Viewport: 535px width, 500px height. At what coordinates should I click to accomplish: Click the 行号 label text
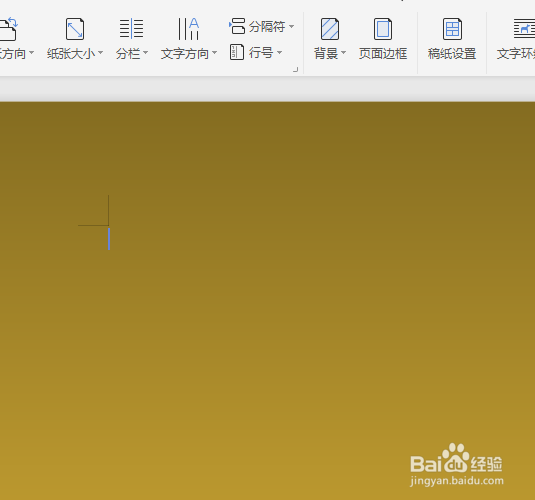pyautogui.click(x=261, y=53)
